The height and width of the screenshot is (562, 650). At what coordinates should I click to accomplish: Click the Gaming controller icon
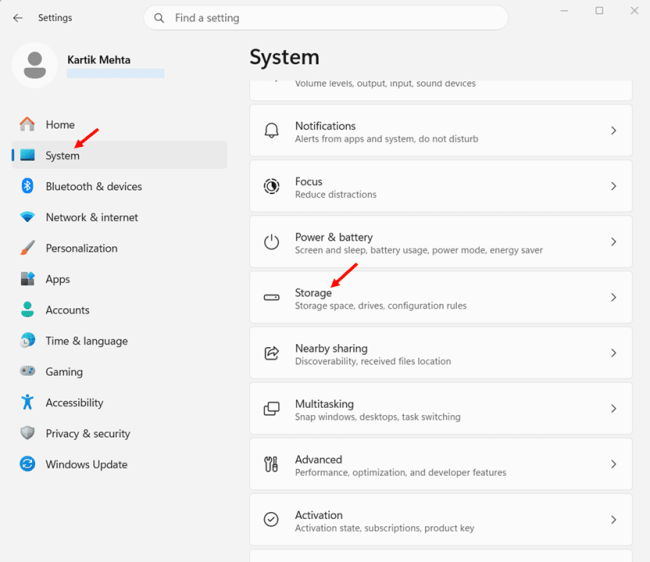tap(27, 371)
